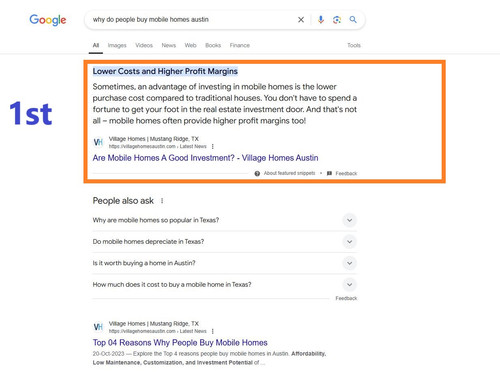Open the three-dot menu beside People also ask
Image resolution: width=500 pixels, height=372 pixels.
click(x=162, y=201)
